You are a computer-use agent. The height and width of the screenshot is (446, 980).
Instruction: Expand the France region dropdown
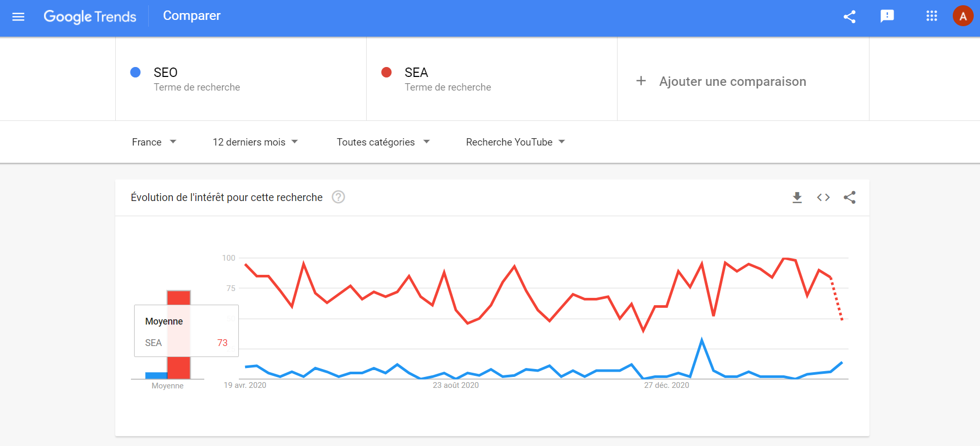pyautogui.click(x=154, y=142)
